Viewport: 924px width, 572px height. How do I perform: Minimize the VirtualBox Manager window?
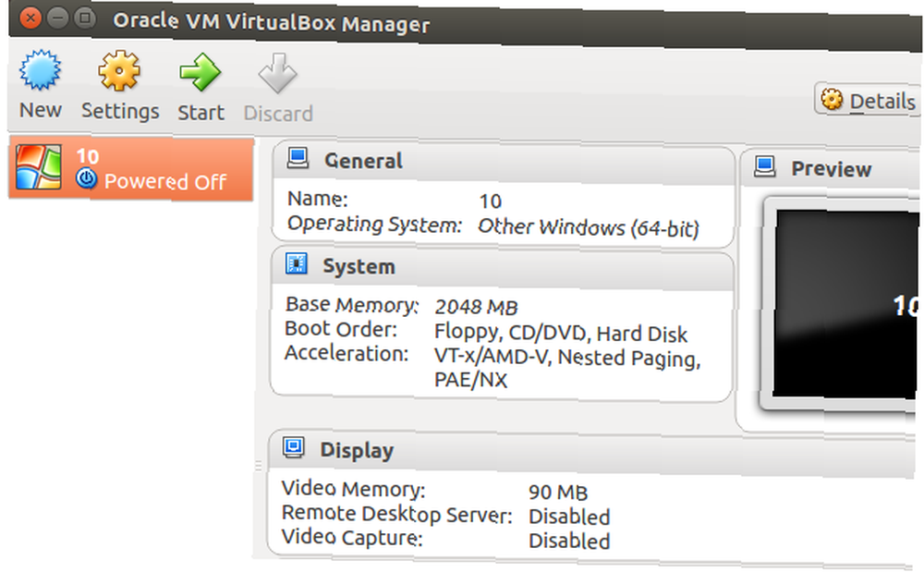tap(57, 18)
